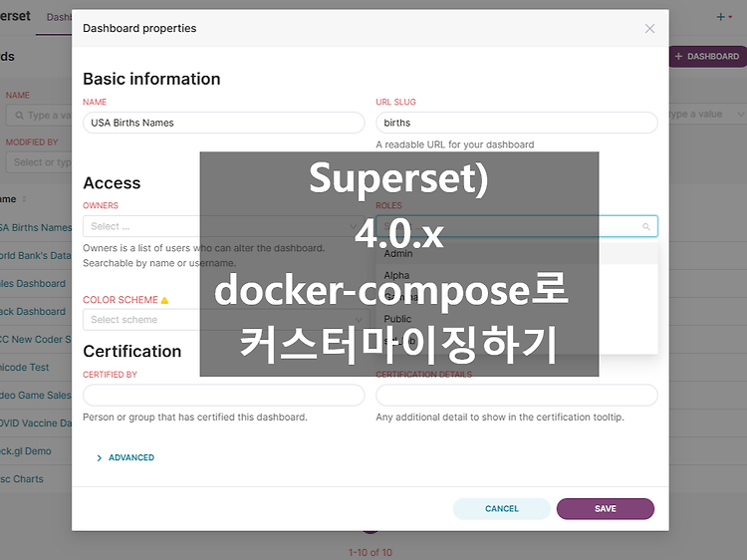Edit the dashboard Name field
Screen dimensions: 747x560
coord(224,123)
